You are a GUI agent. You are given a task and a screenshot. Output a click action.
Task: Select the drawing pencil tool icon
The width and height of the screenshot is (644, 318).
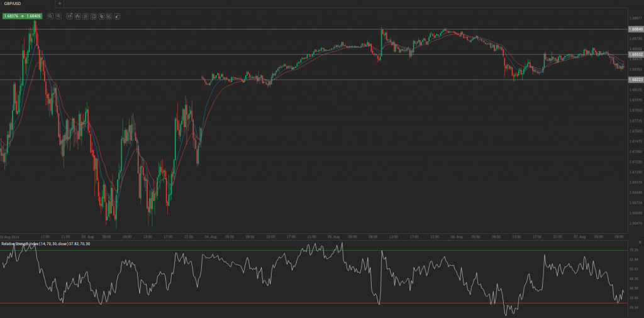(x=117, y=16)
